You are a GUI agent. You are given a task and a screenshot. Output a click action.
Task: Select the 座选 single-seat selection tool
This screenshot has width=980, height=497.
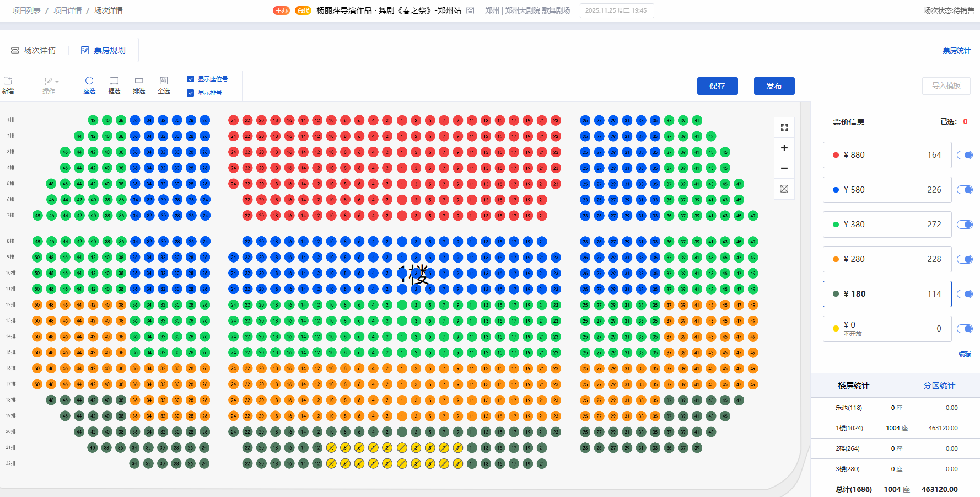(89, 85)
